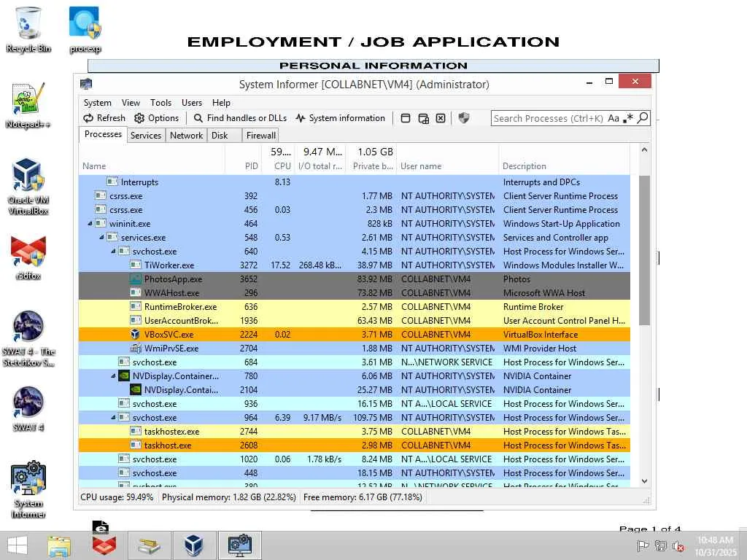Open Recycle Bin desktop icon
The image size is (747, 560).
[28, 29]
